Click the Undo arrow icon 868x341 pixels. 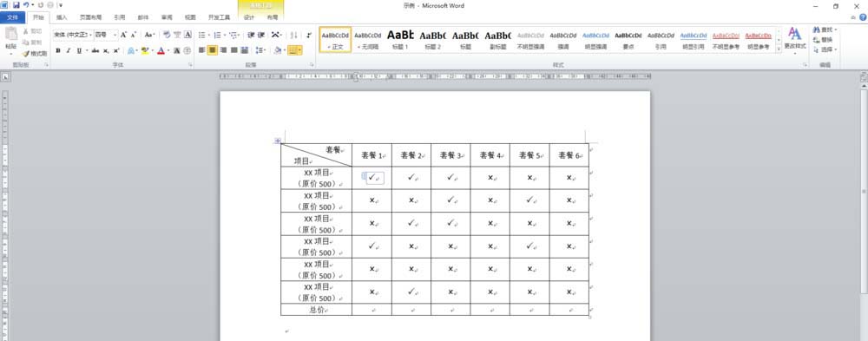[x=26, y=5]
